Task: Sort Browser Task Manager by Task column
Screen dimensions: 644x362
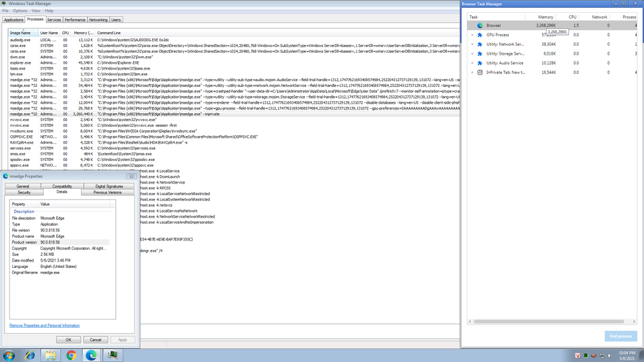Action: [x=496, y=17]
